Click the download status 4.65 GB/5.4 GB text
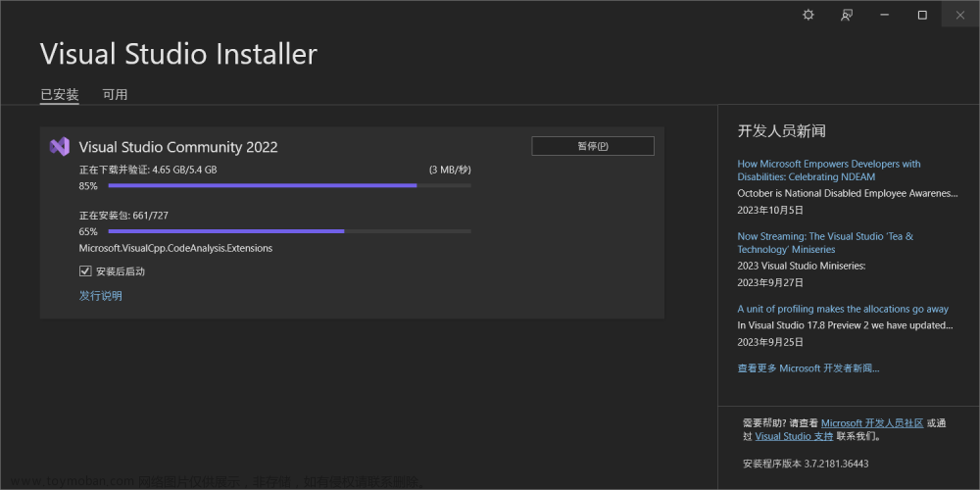 point(148,170)
